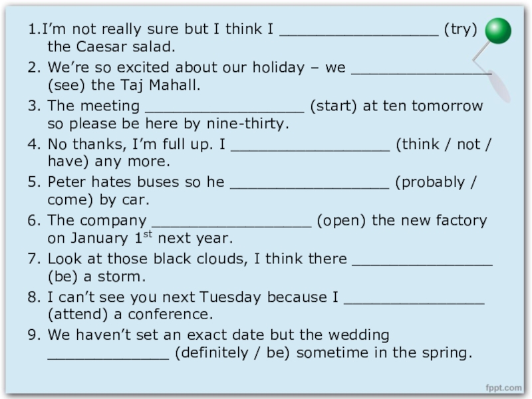Click the words "Caesar salad"

(x=125, y=48)
